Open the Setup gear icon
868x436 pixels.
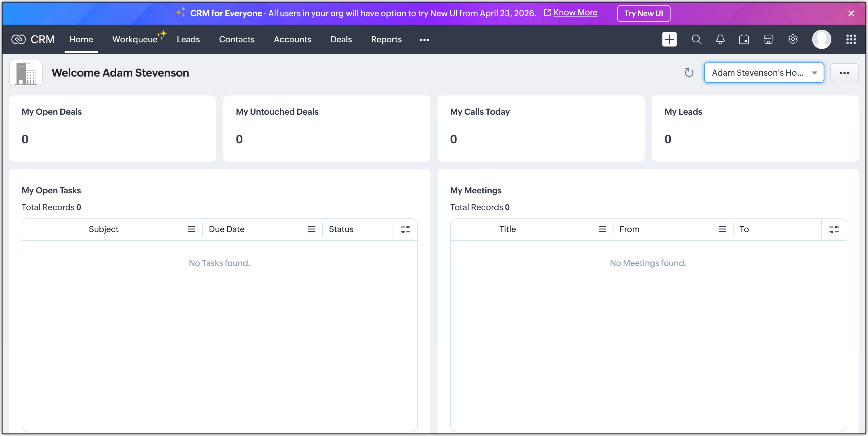pos(793,39)
